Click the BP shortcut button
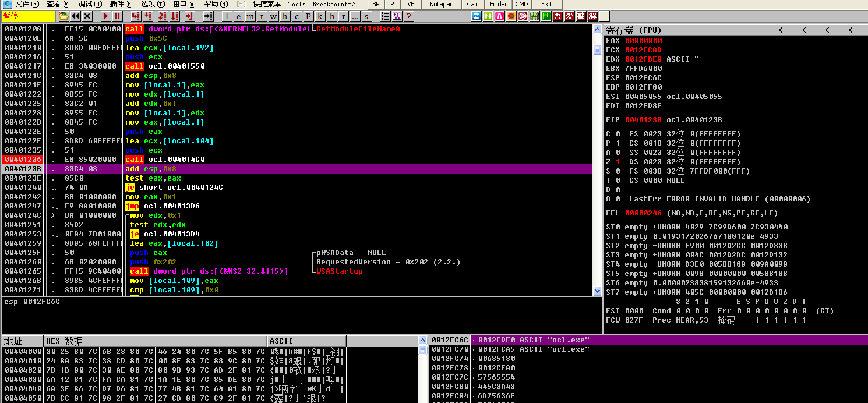 pos(376,4)
